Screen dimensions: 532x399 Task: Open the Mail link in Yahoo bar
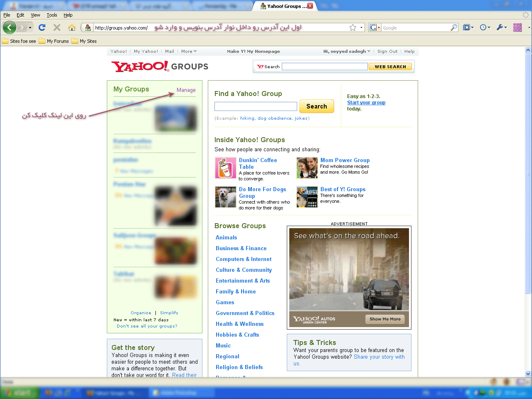click(170, 52)
